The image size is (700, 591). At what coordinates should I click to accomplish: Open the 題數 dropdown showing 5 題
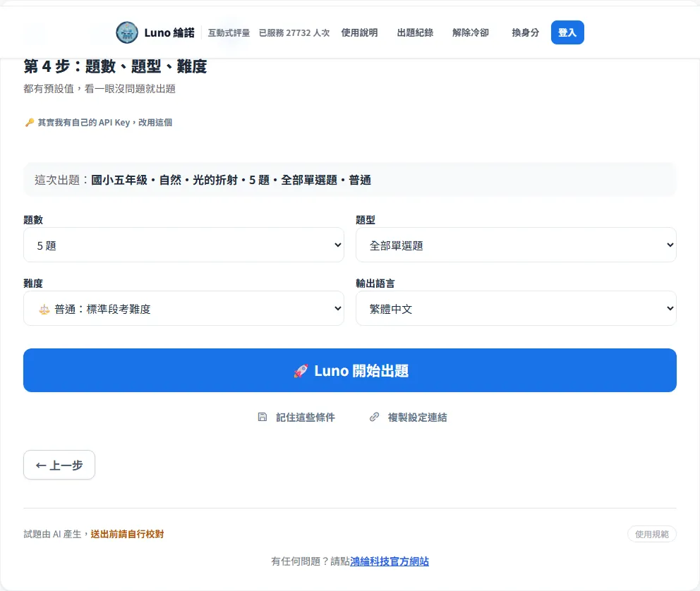click(183, 245)
